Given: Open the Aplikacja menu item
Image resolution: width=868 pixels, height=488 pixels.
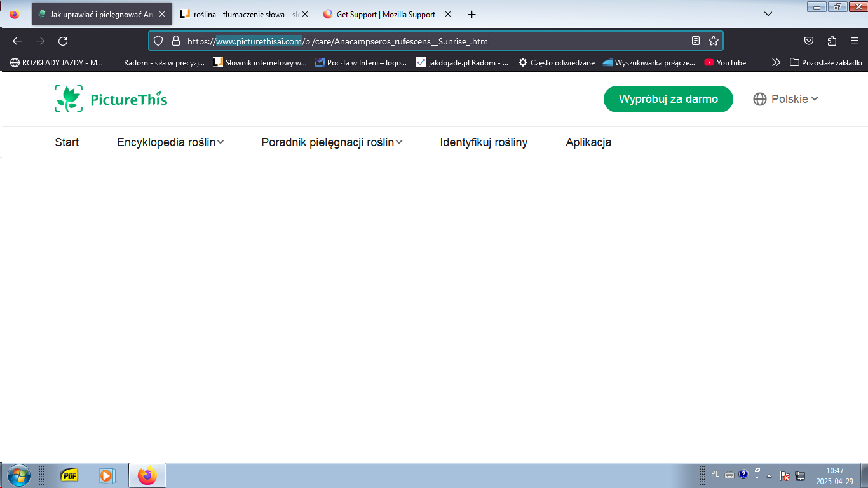Looking at the screenshot, I should (588, 142).
